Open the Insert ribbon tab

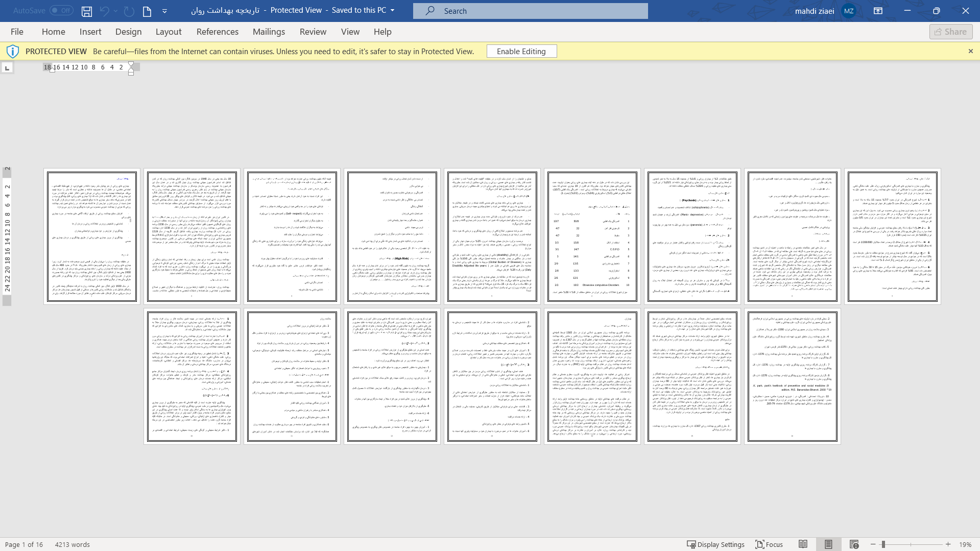tap(90, 32)
